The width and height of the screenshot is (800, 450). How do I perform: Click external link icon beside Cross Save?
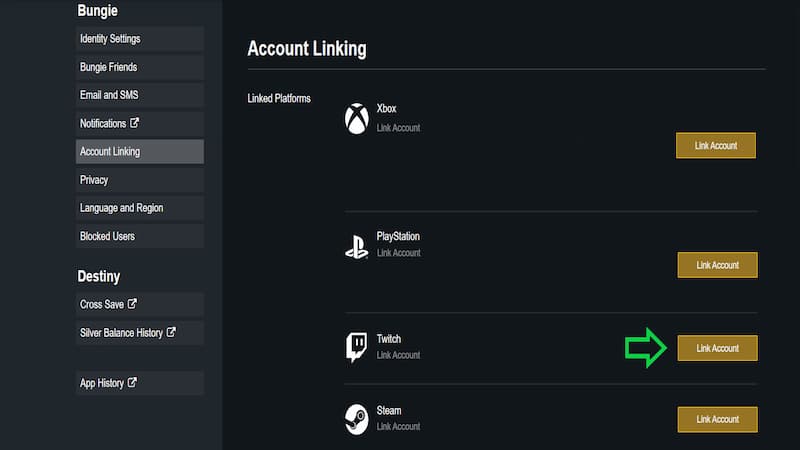click(132, 304)
